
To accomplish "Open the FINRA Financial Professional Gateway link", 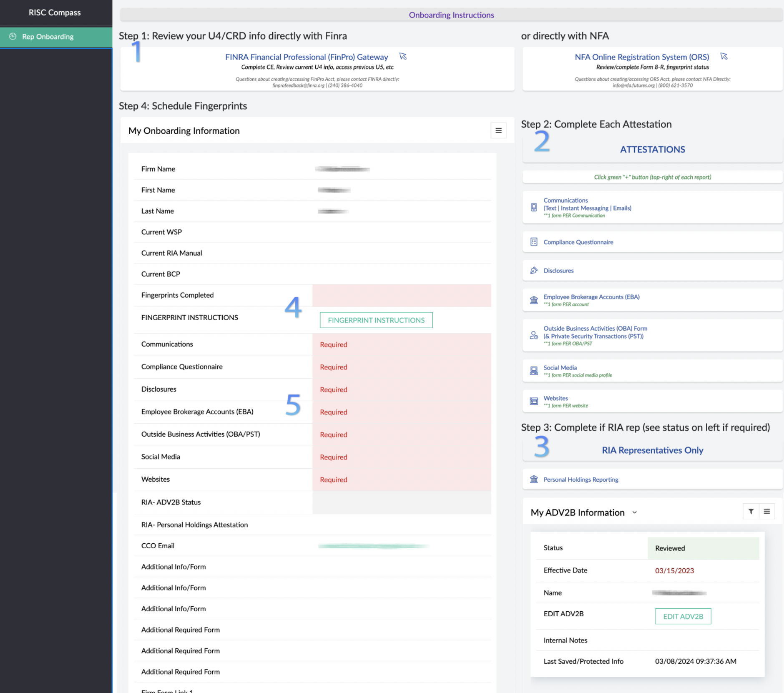I will (307, 57).
